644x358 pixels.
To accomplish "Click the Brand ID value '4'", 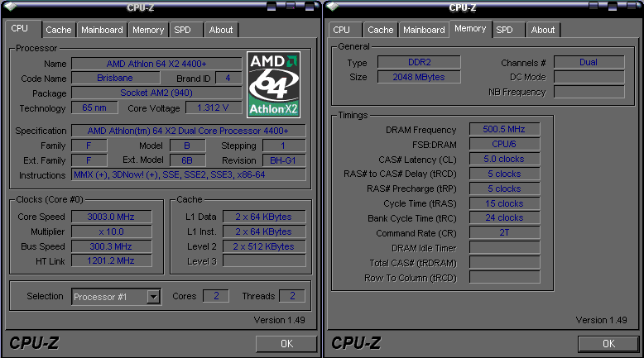I will pyautogui.click(x=228, y=78).
